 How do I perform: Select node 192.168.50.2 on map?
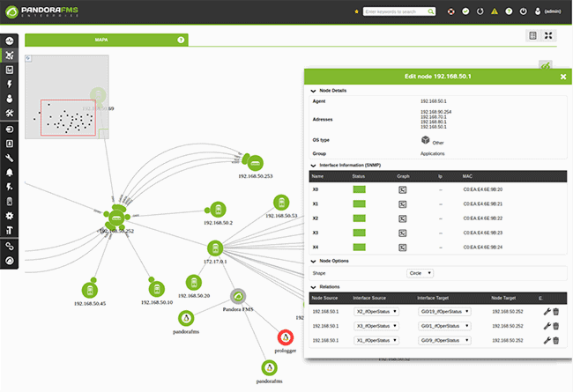pyautogui.click(x=218, y=210)
